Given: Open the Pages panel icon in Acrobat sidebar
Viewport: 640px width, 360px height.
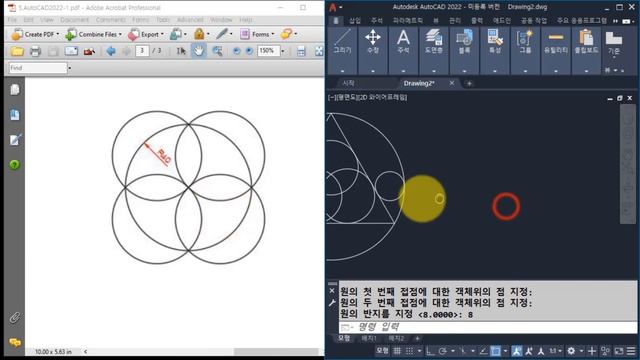Looking at the screenshot, I should click(15, 89).
